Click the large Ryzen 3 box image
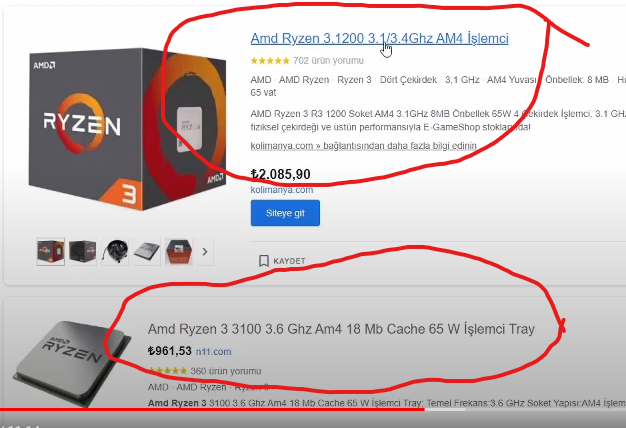Screen dimensions: 626x428 coord(128,129)
